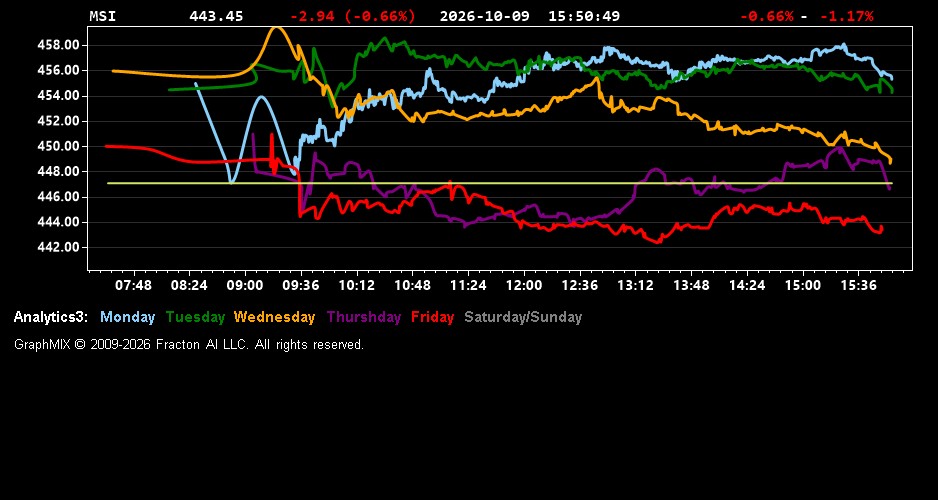Click the date 2026-10-09
Image resolution: width=938 pixels, height=500 pixels.
coord(485,16)
